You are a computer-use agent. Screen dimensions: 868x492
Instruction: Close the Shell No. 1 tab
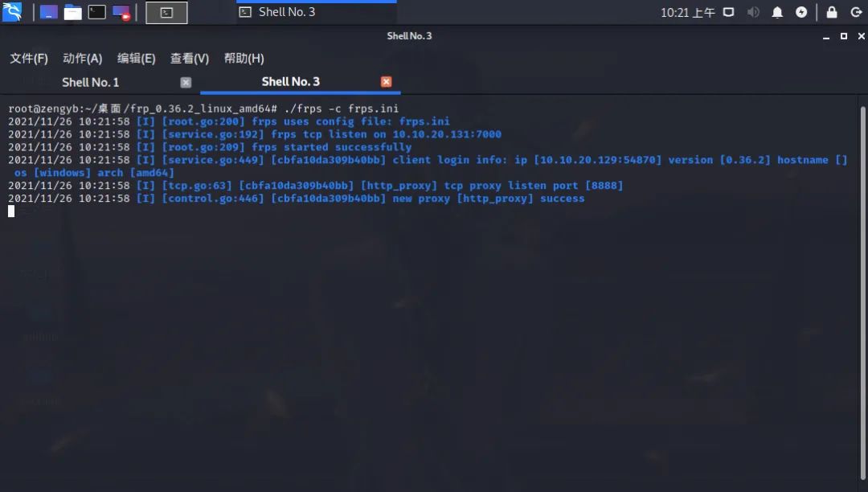pyautogui.click(x=186, y=83)
